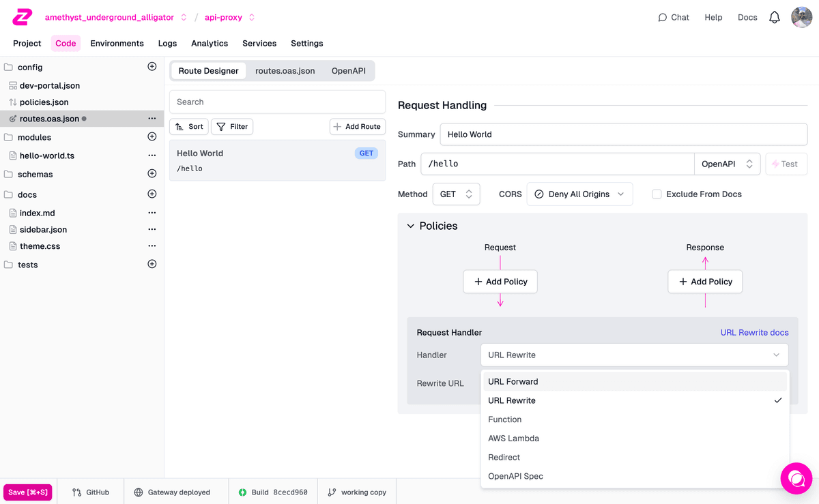Enable the Exclude From Docs checkbox
The image size is (819, 504).
656,194
